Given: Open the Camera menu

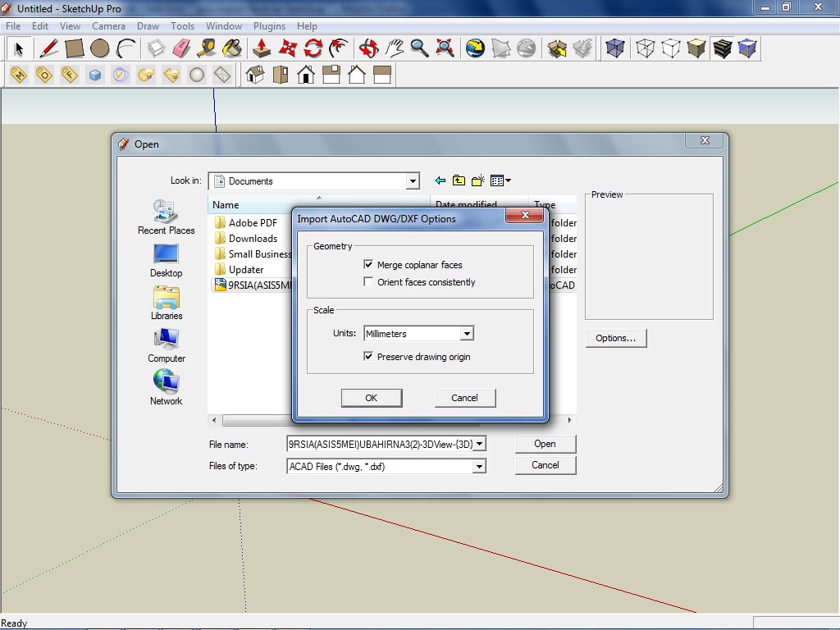Looking at the screenshot, I should [108, 25].
